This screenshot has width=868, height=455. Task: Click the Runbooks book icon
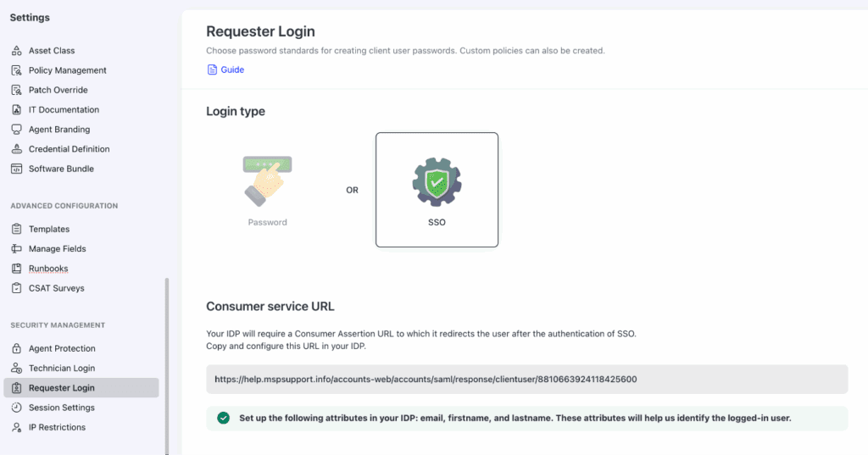(x=16, y=269)
